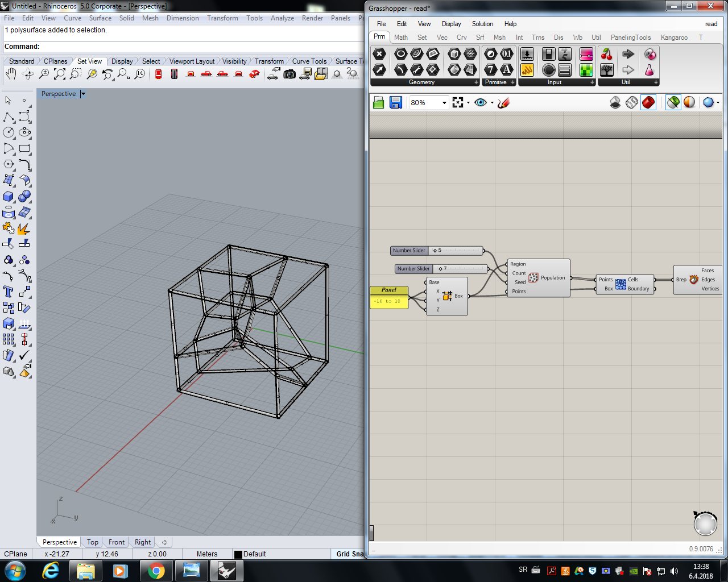The height and width of the screenshot is (582, 728).
Task: Open the Curve menu in Rhino
Action: pos(73,18)
